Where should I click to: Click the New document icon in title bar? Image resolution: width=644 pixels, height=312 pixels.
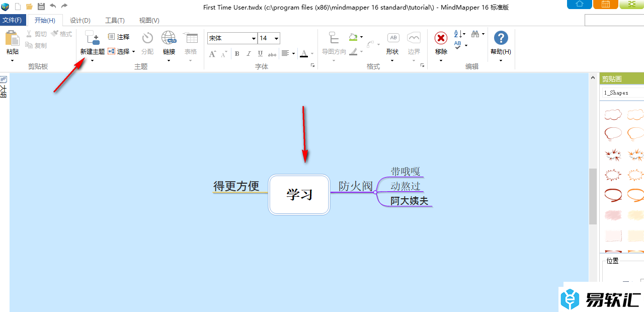tap(18, 6)
